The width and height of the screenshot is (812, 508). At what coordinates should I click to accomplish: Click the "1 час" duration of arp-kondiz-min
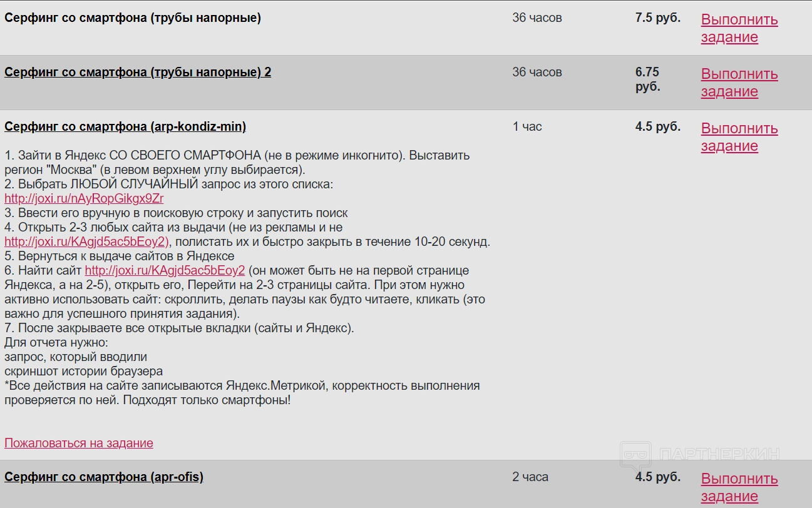tap(527, 126)
